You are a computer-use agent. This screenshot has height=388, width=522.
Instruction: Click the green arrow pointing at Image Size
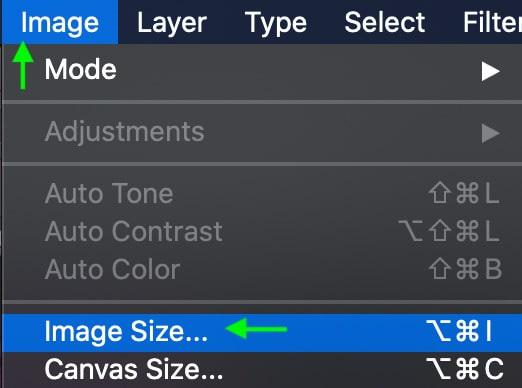tap(256, 329)
